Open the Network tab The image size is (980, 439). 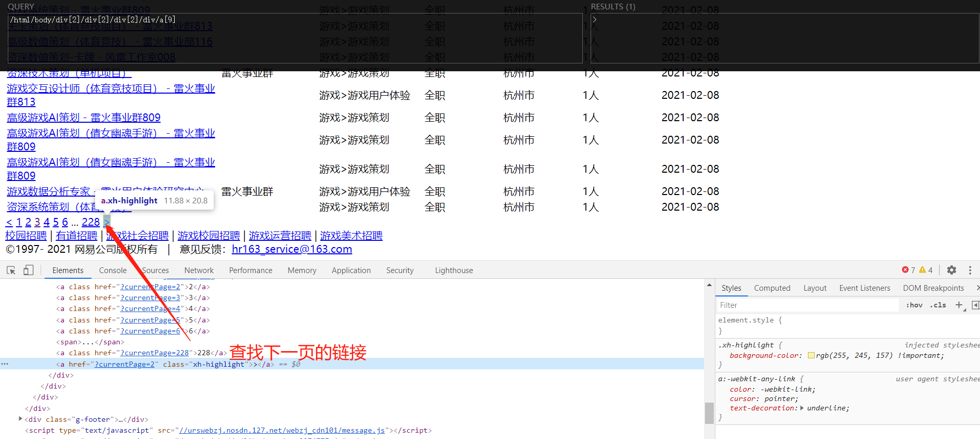(199, 270)
